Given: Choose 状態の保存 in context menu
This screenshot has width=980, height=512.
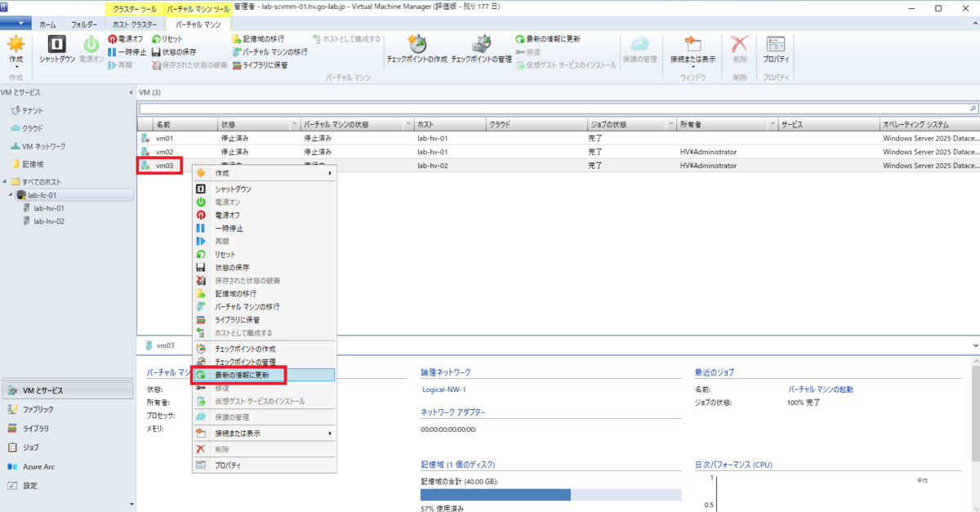Looking at the screenshot, I should pos(265,267).
